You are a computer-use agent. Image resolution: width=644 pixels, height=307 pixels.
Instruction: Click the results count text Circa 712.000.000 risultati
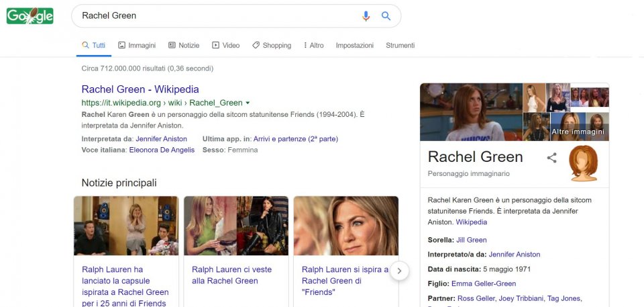(148, 69)
